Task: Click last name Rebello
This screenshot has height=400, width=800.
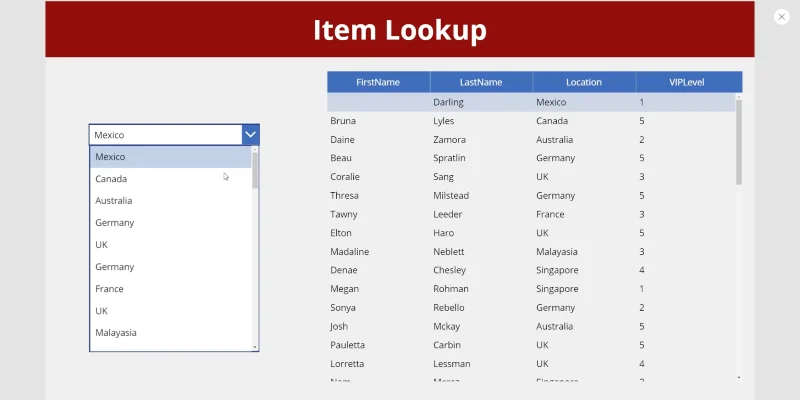Action: click(x=447, y=308)
